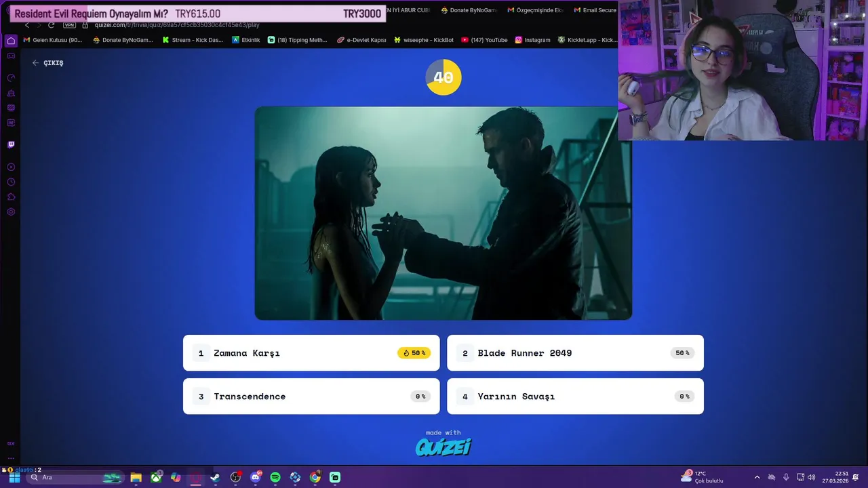
Task: Open the Tipping Meth... bookmark
Action: coord(297,40)
